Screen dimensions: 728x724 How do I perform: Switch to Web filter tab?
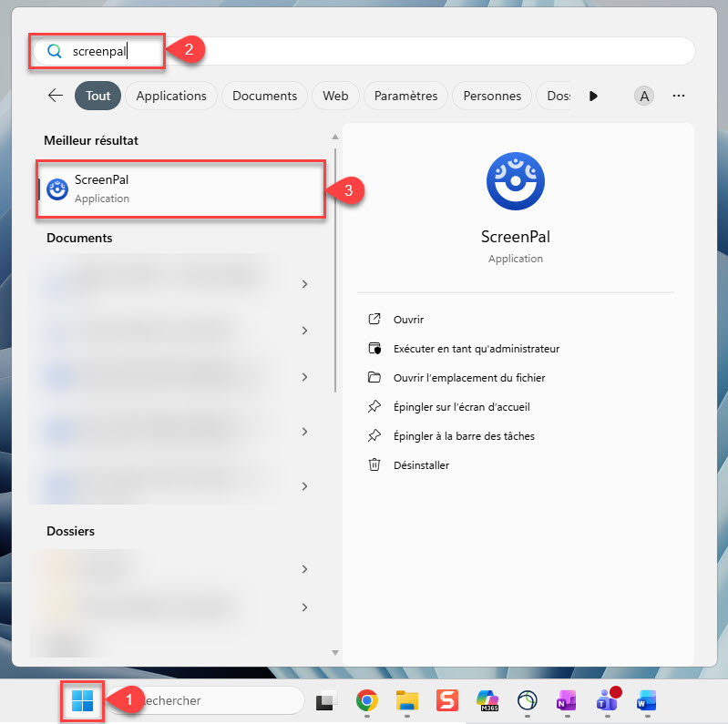click(x=335, y=96)
